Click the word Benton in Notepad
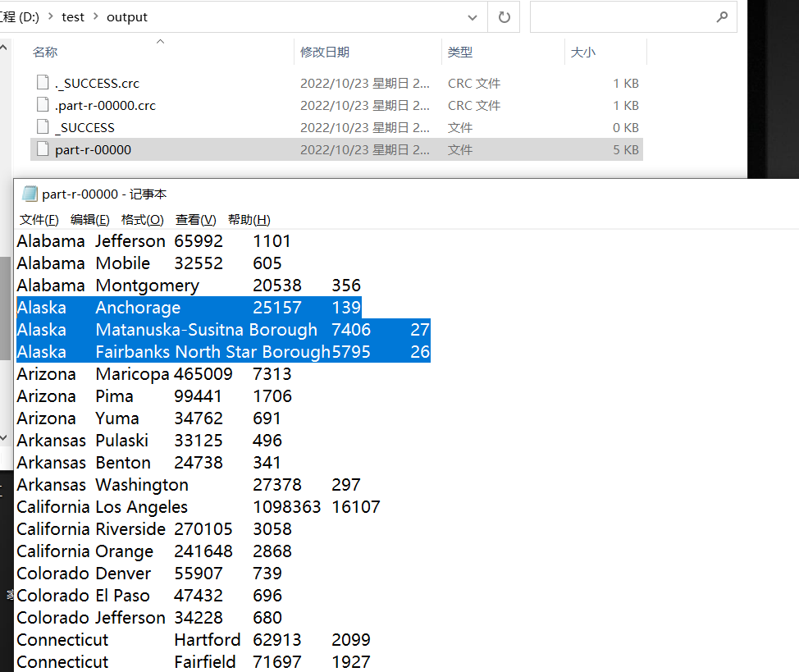The height and width of the screenshot is (672, 799). click(123, 463)
